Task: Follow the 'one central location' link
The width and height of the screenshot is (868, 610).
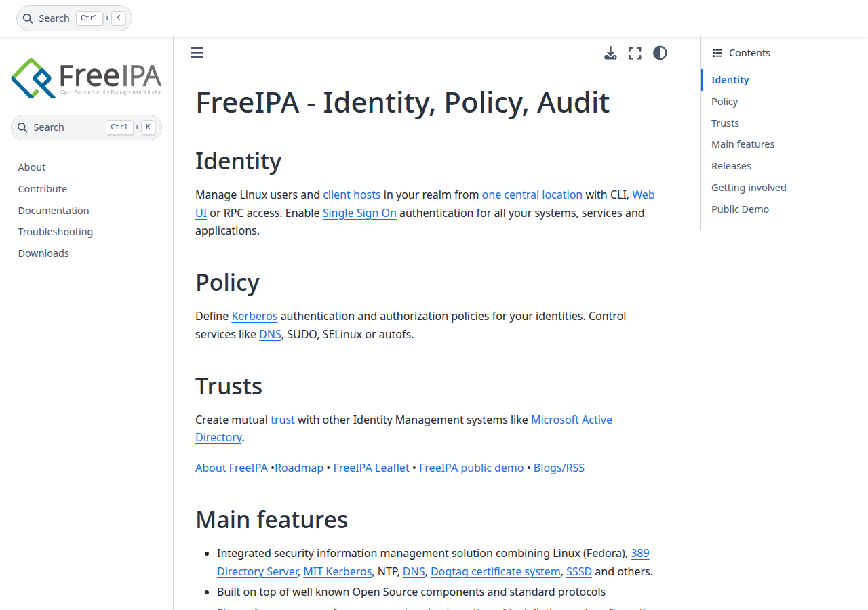Action: 532,195
